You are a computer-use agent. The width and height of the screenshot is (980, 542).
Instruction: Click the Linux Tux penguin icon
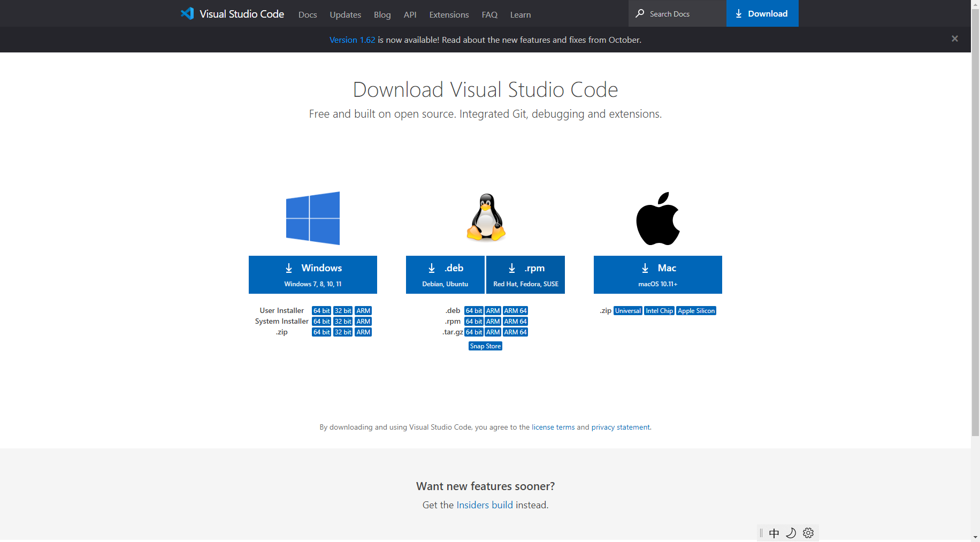(486, 217)
